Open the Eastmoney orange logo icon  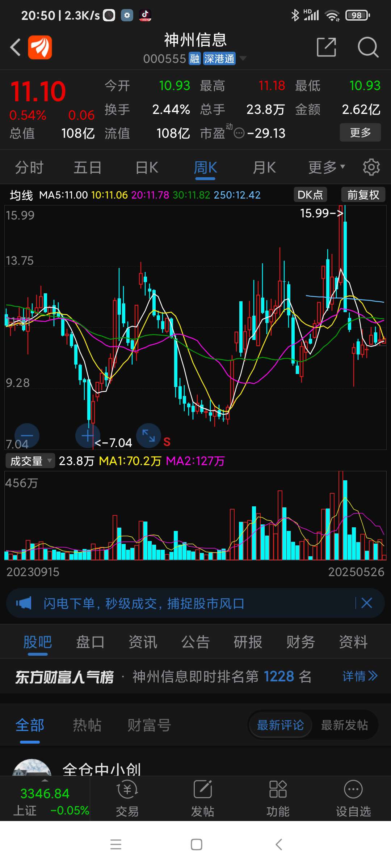point(40,47)
